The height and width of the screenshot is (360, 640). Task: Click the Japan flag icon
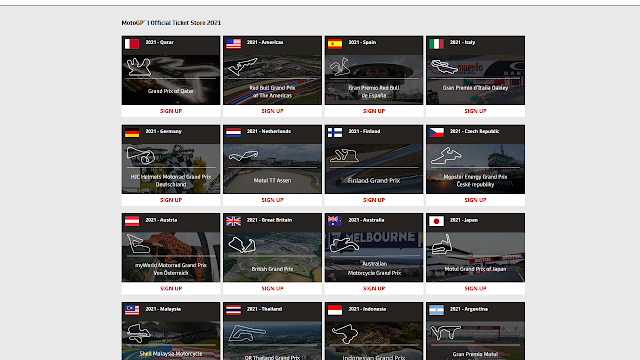pyautogui.click(x=436, y=221)
